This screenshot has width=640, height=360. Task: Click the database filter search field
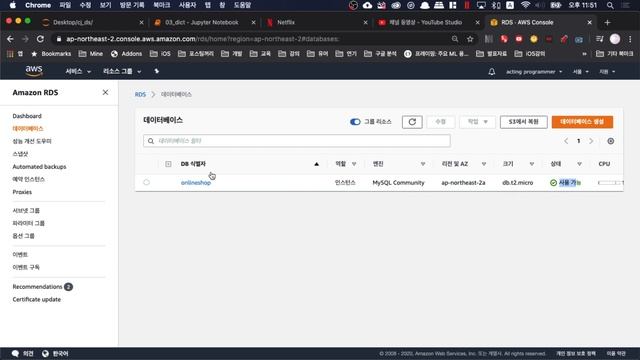(297, 141)
